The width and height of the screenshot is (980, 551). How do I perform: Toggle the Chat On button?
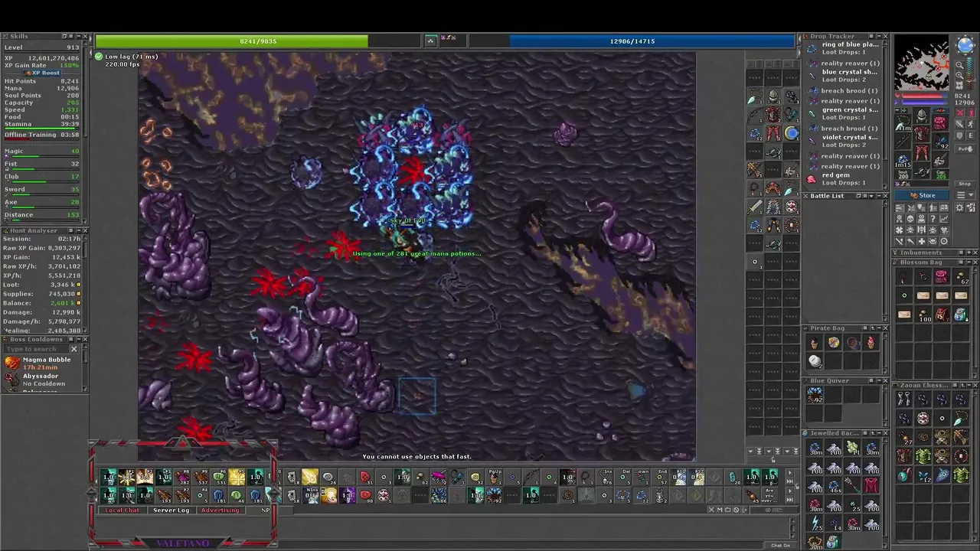point(781,546)
